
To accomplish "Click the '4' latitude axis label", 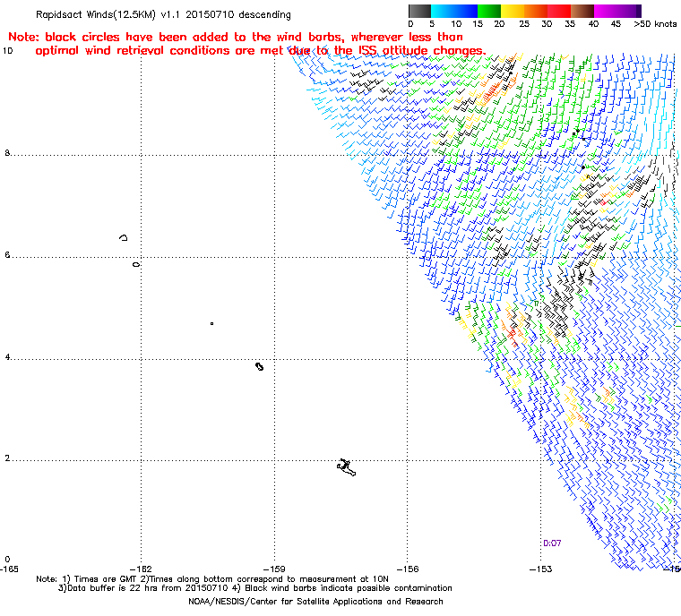I will pos(7,357).
